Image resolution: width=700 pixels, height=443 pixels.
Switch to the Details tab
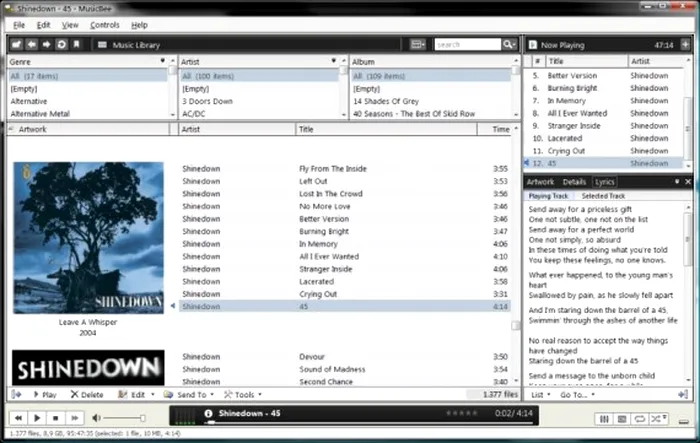574,182
